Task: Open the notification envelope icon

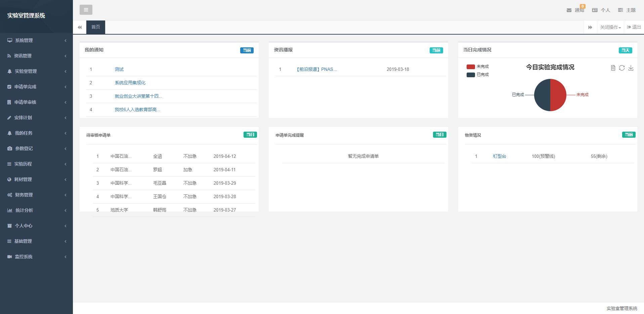Action: pyautogui.click(x=569, y=10)
